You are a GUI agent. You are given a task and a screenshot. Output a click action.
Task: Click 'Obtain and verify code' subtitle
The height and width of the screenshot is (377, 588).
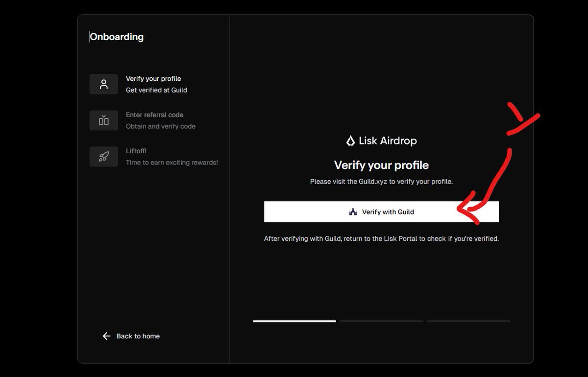pos(161,126)
